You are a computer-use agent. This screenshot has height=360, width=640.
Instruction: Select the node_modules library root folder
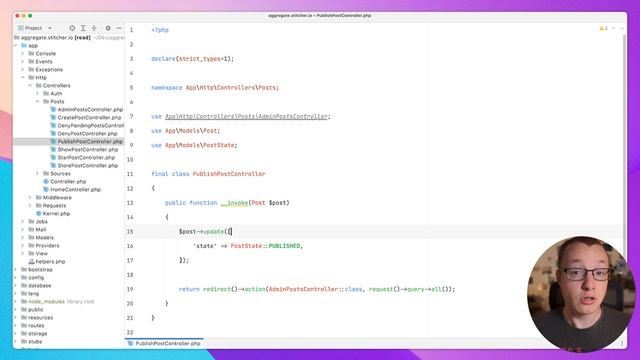coord(58,302)
